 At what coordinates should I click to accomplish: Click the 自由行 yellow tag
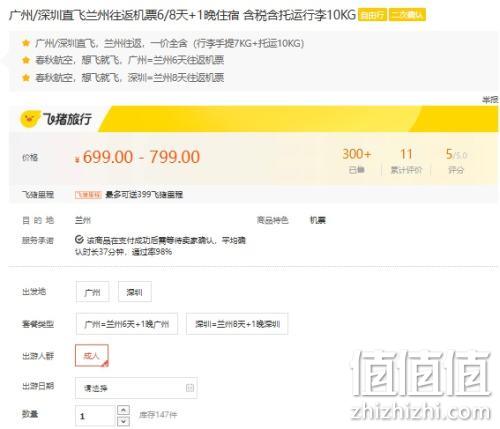click(372, 15)
